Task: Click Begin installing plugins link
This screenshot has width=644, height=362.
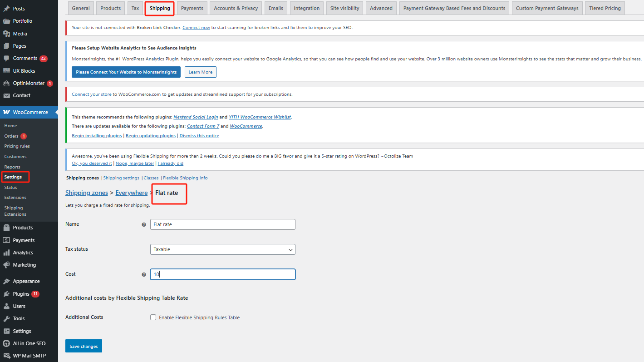Action: point(97,136)
